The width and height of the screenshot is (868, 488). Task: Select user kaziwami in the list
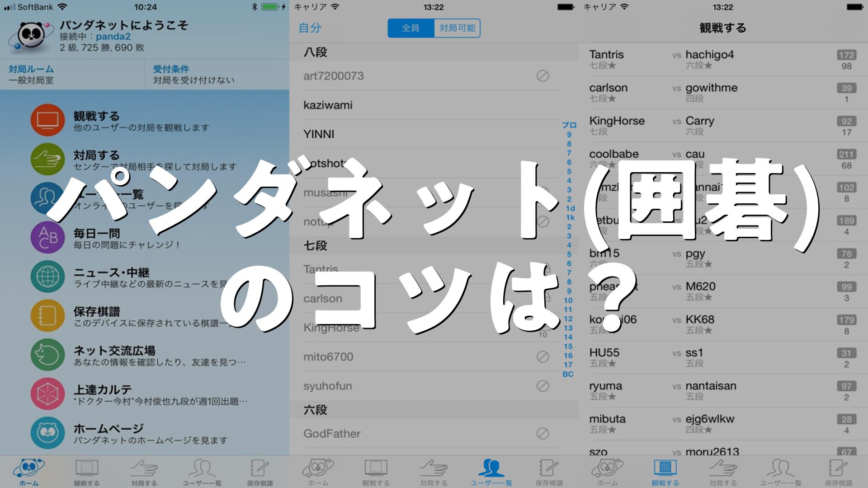tap(328, 105)
